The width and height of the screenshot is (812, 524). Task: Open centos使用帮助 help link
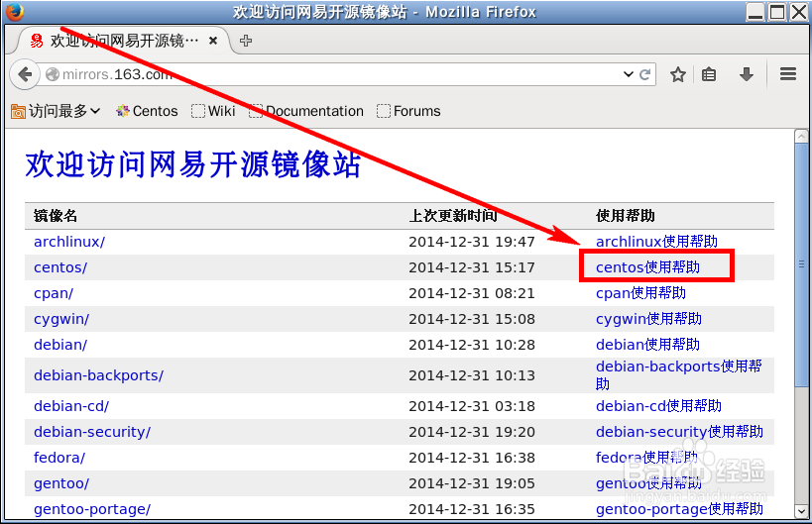pyautogui.click(x=647, y=267)
